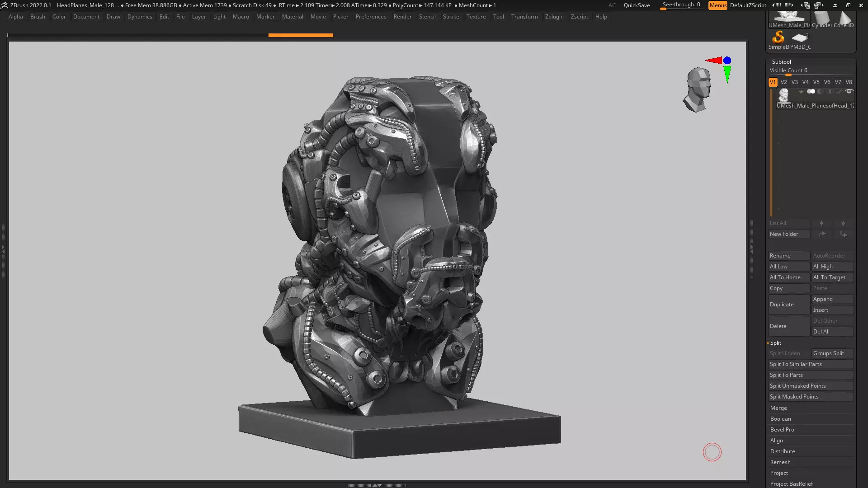Expand the Merge section
Screen dimensions: 868x488
[778, 408]
